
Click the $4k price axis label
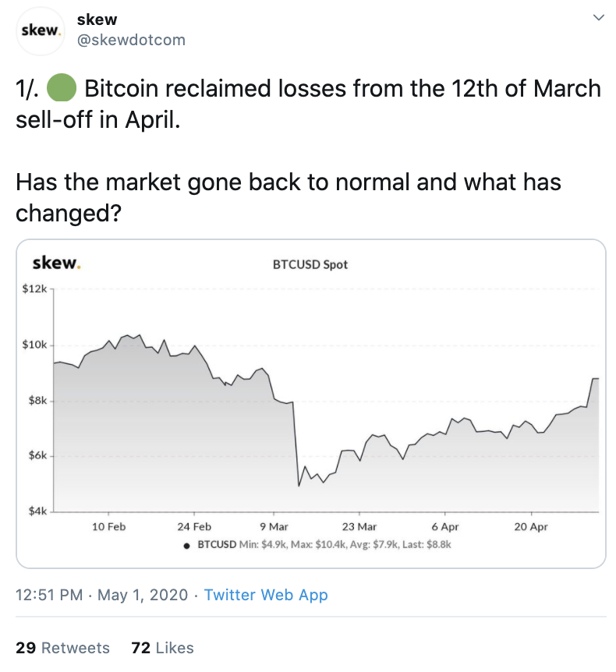[x=37, y=511]
